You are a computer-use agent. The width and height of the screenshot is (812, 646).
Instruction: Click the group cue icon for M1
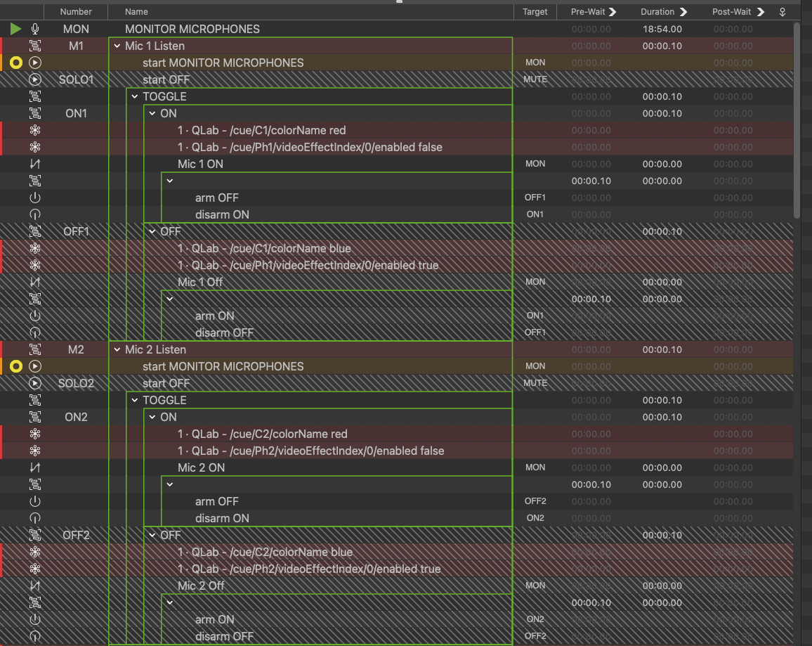pos(35,46)
